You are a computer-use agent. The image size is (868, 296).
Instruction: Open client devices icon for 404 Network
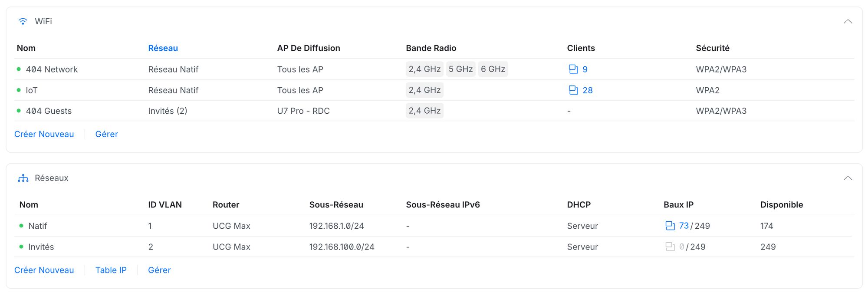(x=573, y=69)
